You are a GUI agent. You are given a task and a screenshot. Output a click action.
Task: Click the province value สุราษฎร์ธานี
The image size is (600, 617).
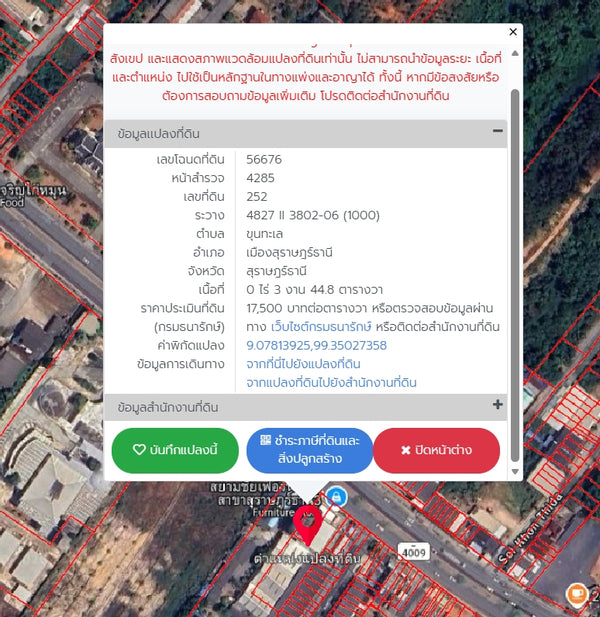(276, 271)
